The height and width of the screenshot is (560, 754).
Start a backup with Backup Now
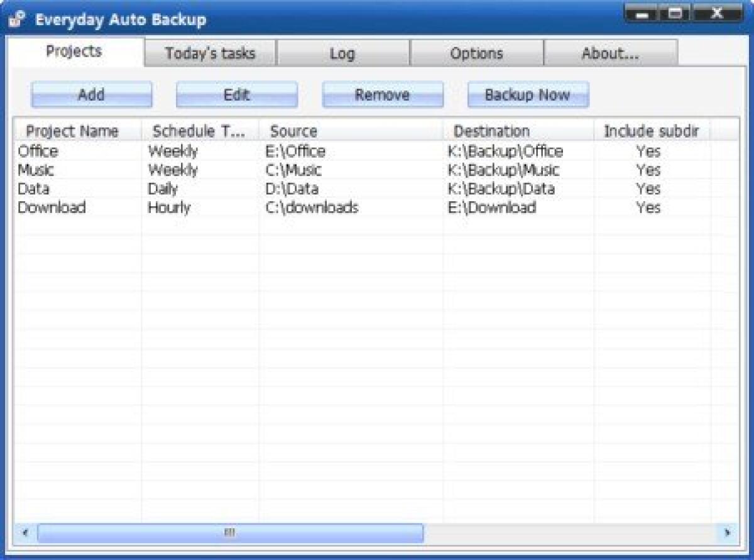[527, 94]
